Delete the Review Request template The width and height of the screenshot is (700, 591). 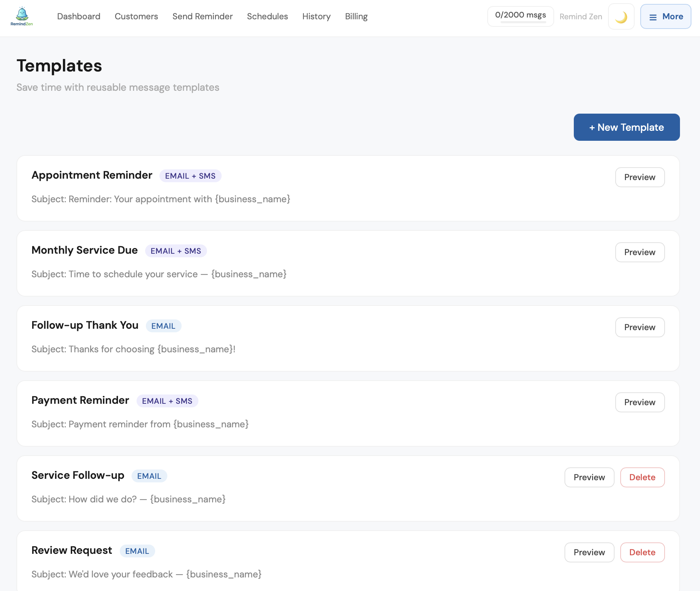(642, 552)
